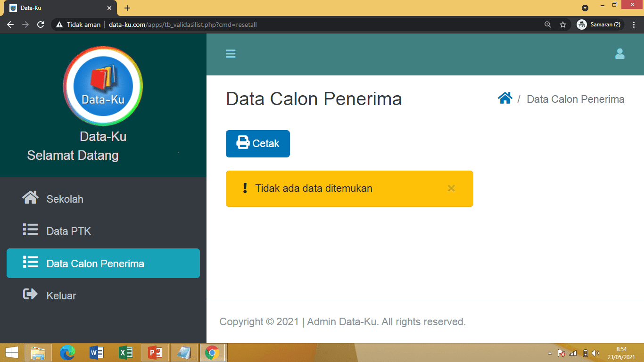Click the home icon in the breadcrumb
This screenshot has width=644, height=362.
tap(505, 98)
